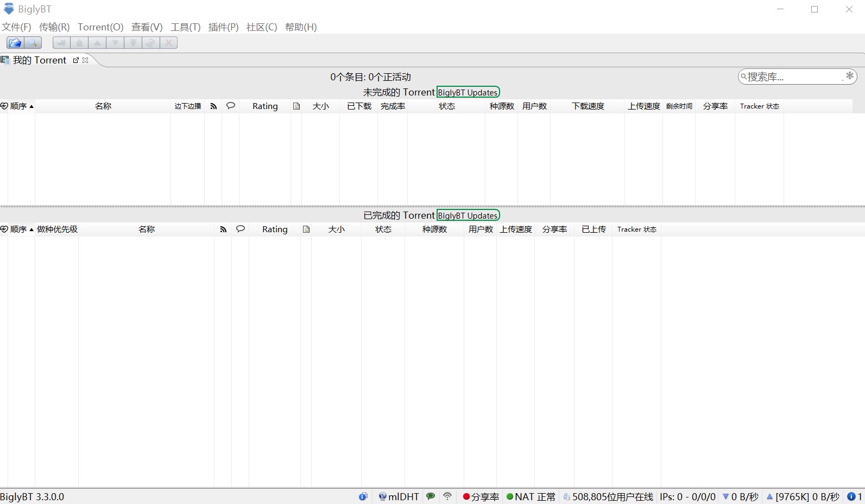Viewport: 865px width, 504px height.
Task: Click the remove (X) toolbar icon
Action: pos(169,43)
